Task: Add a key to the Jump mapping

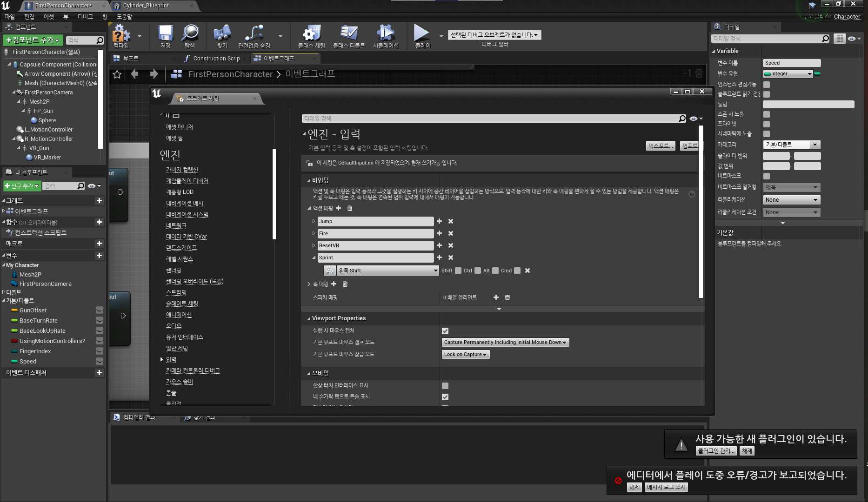Action: pyautogui.click(x=439, y=221)
